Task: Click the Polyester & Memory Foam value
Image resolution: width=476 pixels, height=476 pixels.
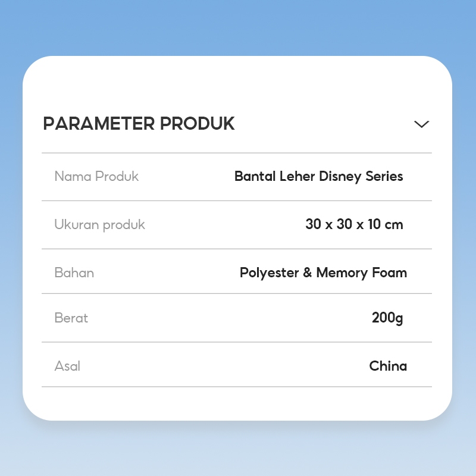Action: pyautogui.click(x=323, y=273)
